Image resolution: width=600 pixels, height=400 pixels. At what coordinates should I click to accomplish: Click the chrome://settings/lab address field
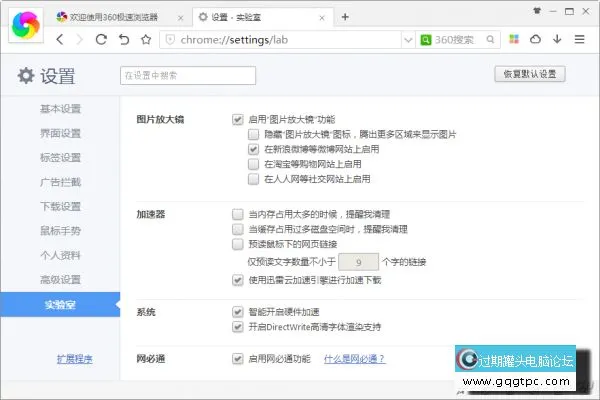[x=281, y=40]
